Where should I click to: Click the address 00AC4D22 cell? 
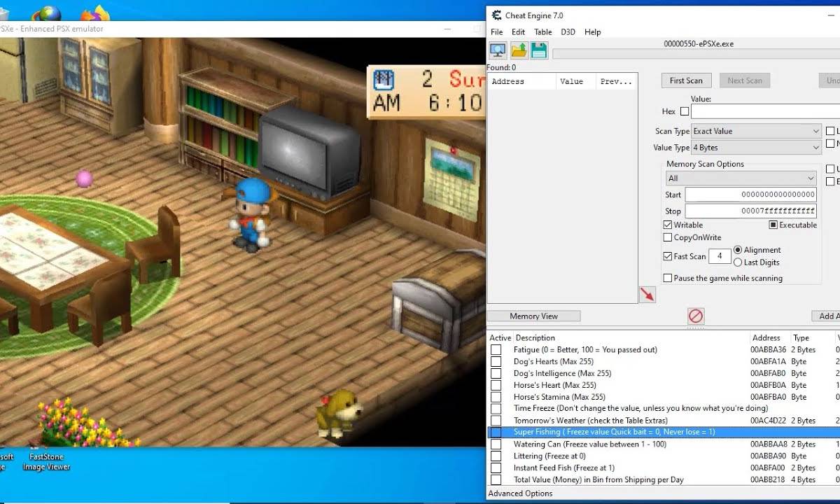768,421
